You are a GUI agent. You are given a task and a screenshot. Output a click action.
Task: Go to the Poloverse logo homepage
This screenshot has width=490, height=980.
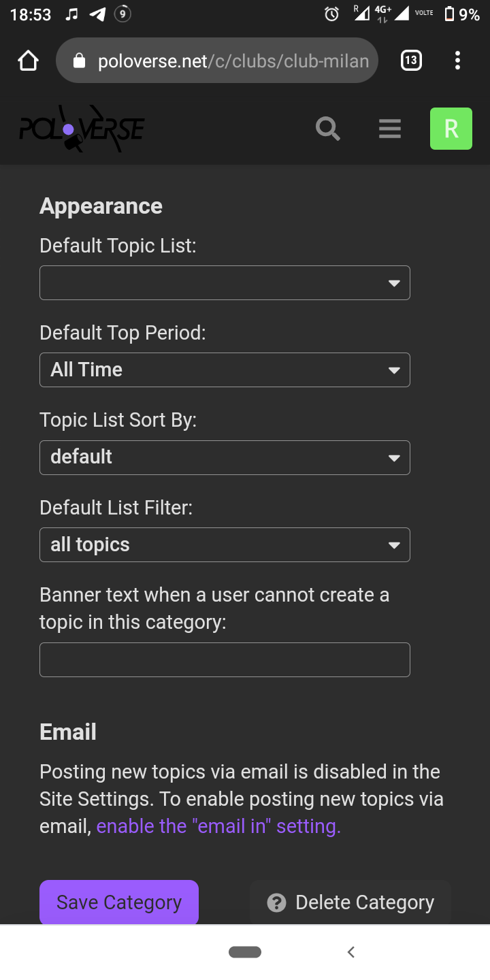(81, 129)
